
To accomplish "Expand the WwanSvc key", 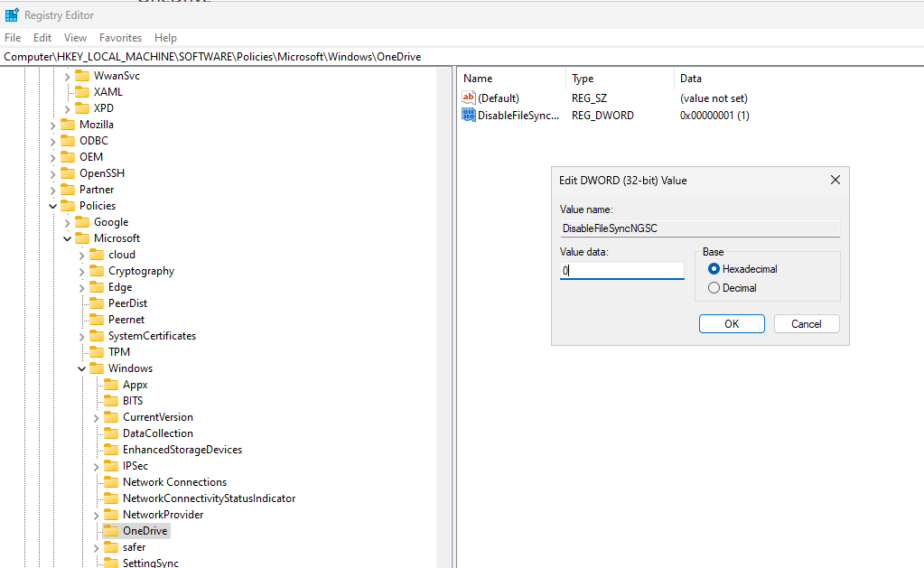I will tap(67, 77).
